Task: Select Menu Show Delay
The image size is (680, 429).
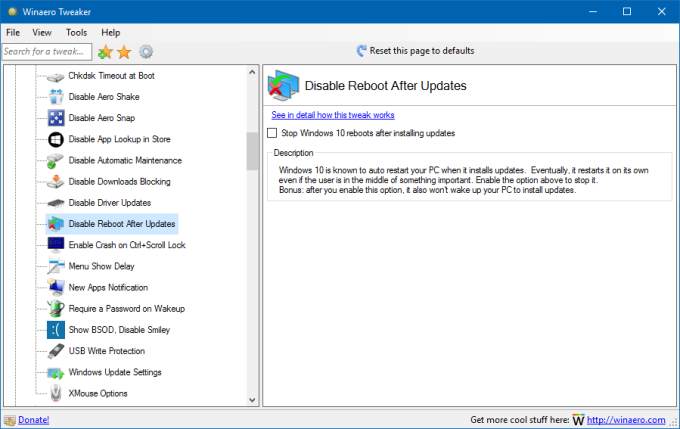Action: pyautogui.click(x=101, y=266)
